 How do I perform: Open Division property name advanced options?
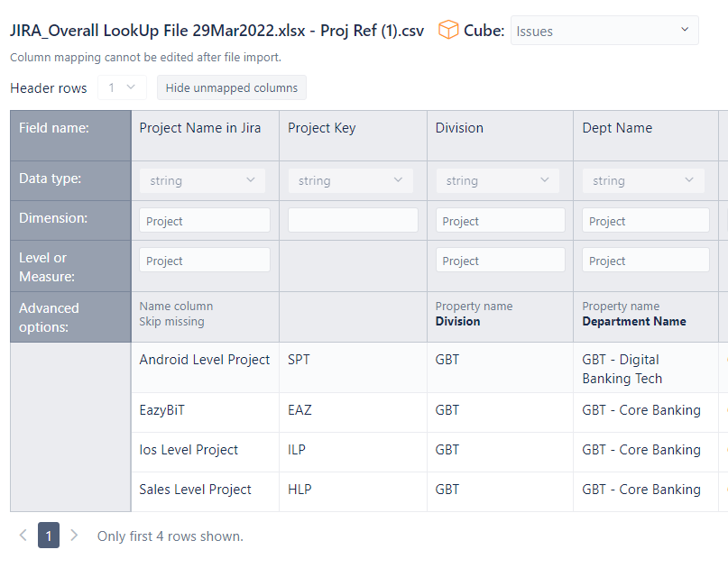click(474, 314)
